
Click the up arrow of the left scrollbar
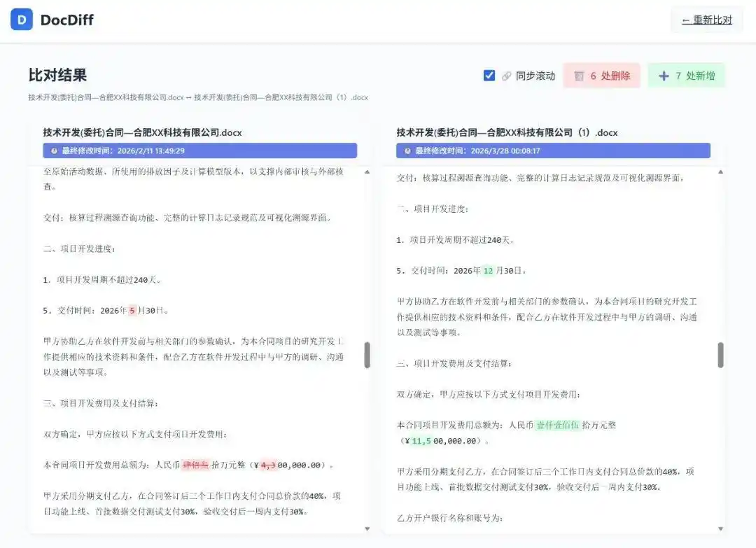tap(367, 170)
